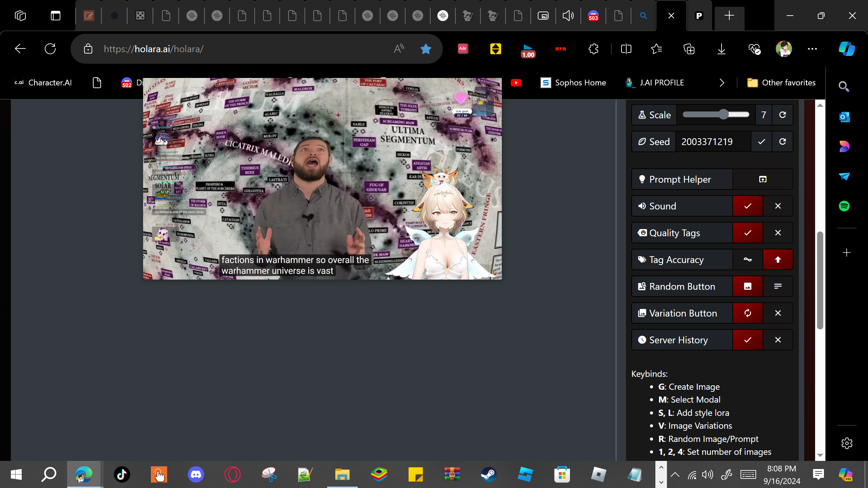Toggle split screen view
The image size is (868, 488).
coord(626,49)
